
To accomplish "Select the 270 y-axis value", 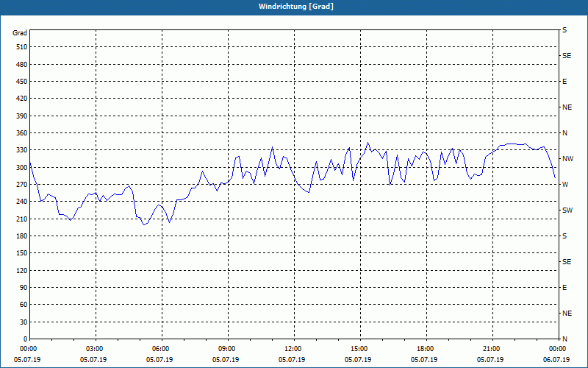I will [x=22, y=185].
